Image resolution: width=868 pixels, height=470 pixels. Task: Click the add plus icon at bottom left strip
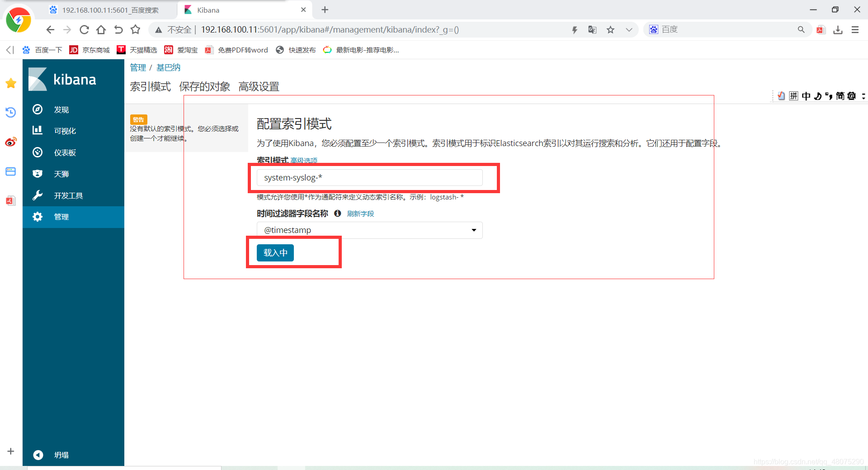[11, 451]
